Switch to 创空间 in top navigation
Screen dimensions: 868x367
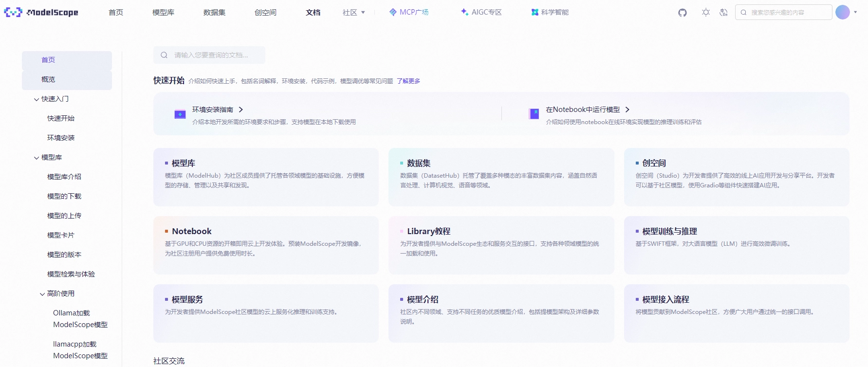(x=265, y=12)
